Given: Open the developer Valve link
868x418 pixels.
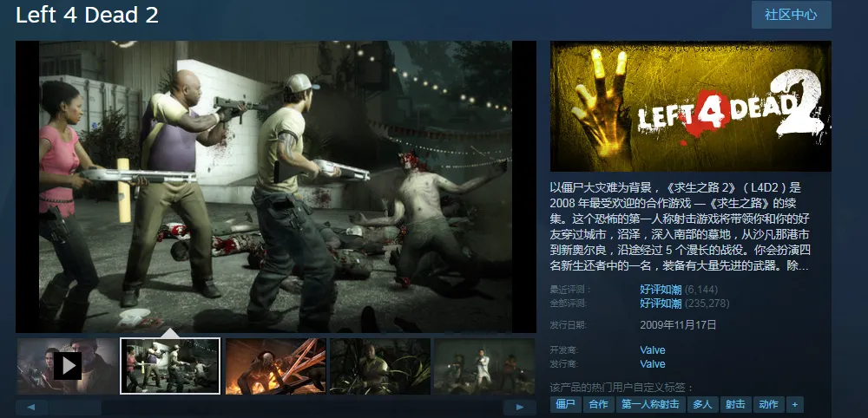Looking at the screenshot, I should click(652, 350).
